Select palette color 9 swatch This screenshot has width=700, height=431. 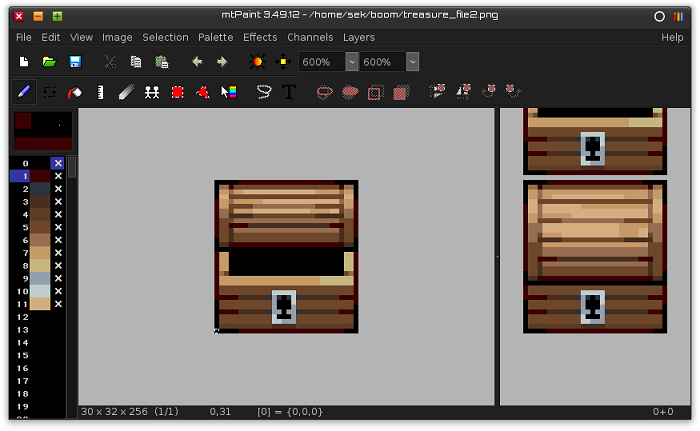click(40, 278)
